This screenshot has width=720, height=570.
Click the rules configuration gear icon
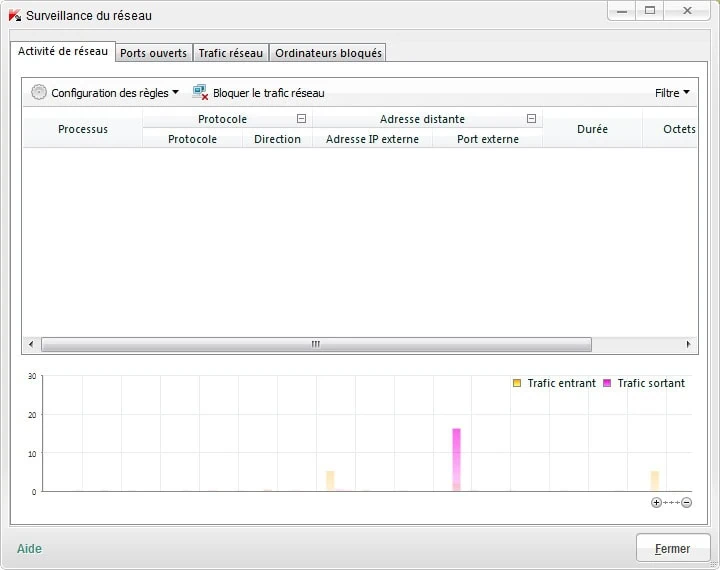[39, 92]
